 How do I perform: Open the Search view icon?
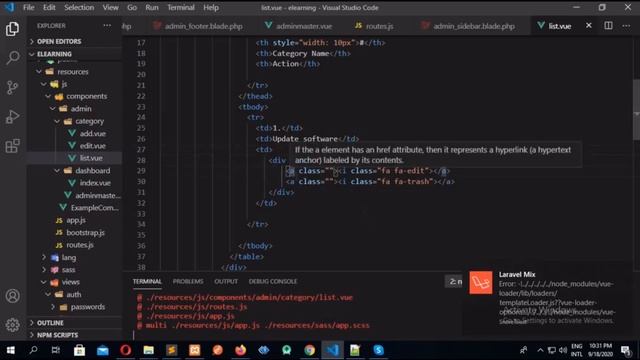[12, 58]
